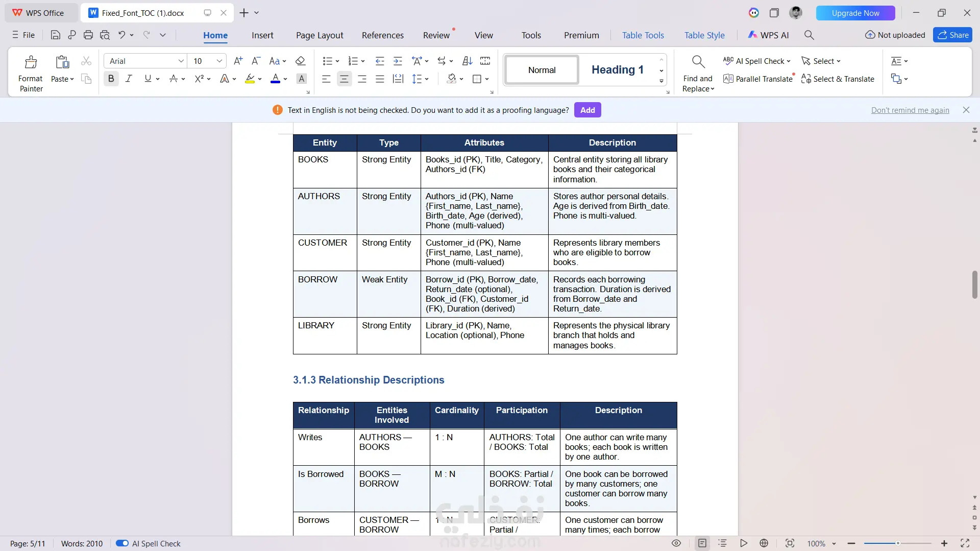Decrease the paragraph indent

click(380, 61)
